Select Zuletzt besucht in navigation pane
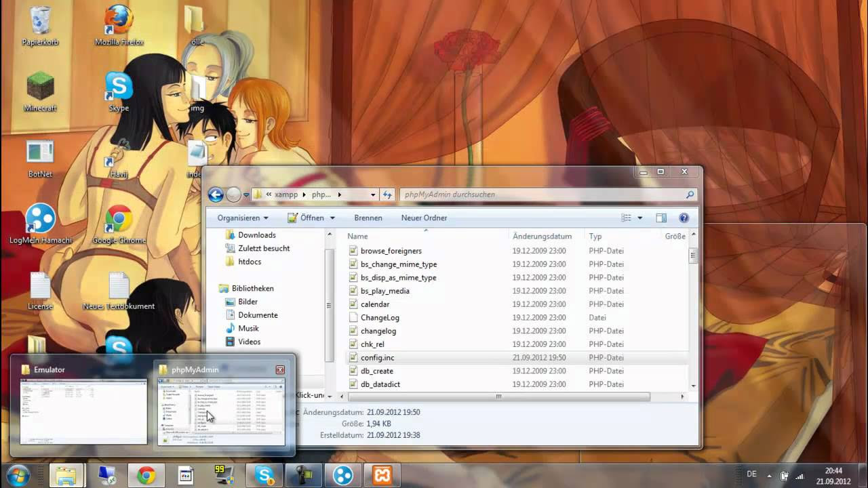Image resolution: width=868 pixels, height=488 pixels. (x=264, y=248)
